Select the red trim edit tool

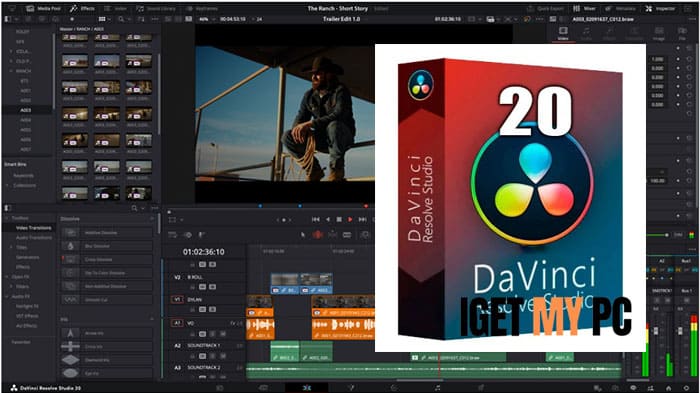click(317, 234)
